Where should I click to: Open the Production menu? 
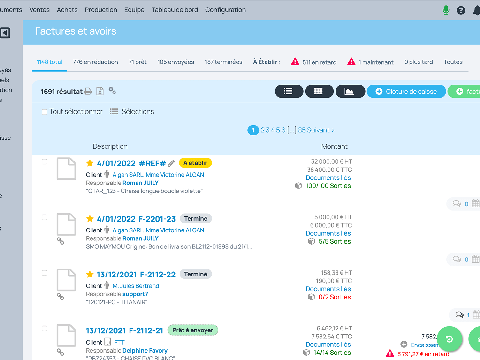(101, 10)
